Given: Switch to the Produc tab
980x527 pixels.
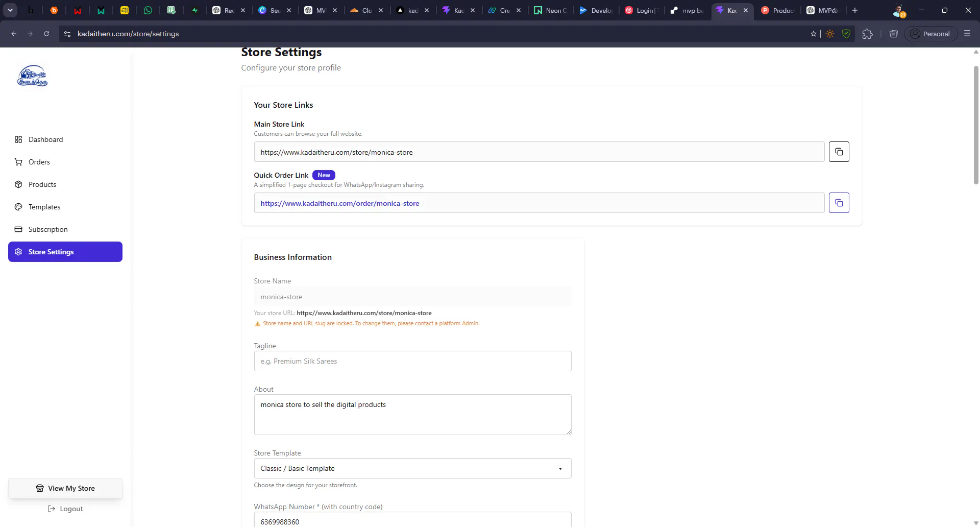Looking at the screenshot, I should click(x=778, y=10).
